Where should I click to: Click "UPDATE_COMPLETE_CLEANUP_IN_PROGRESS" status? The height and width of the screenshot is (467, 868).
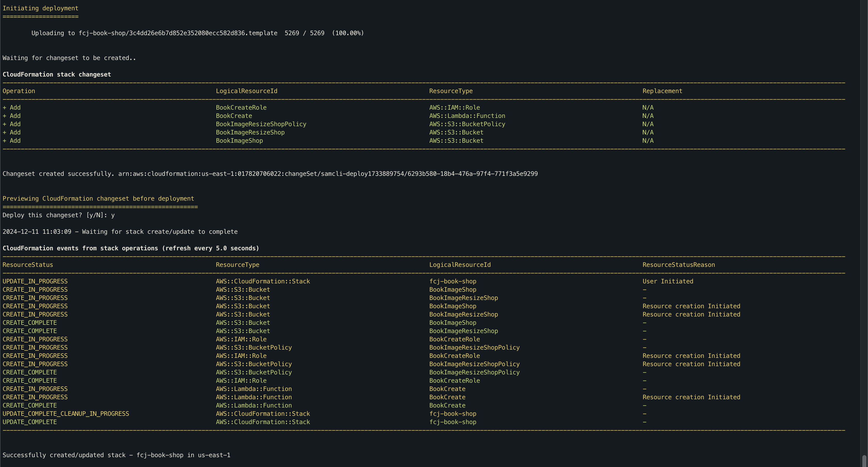click(x=66, y=414)
